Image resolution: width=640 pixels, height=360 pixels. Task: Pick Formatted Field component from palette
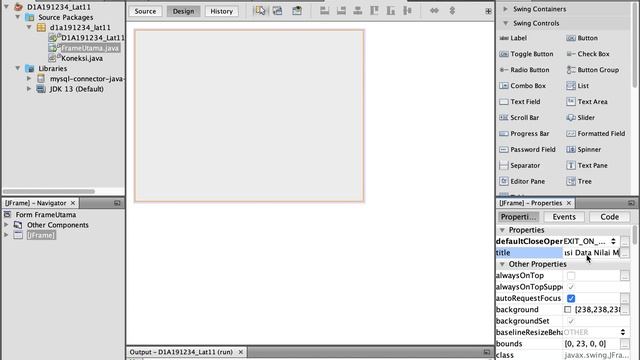click(x=596, y=133)
